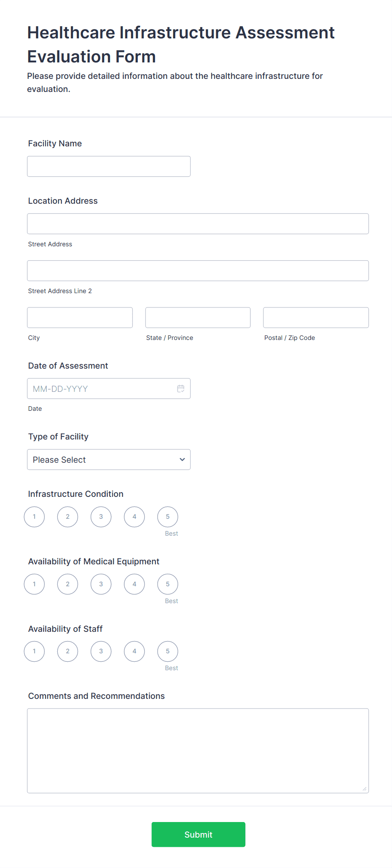Rate Infrastructure Condition as 1
Viewport: 392px width, 868px height.
[34, 517]
